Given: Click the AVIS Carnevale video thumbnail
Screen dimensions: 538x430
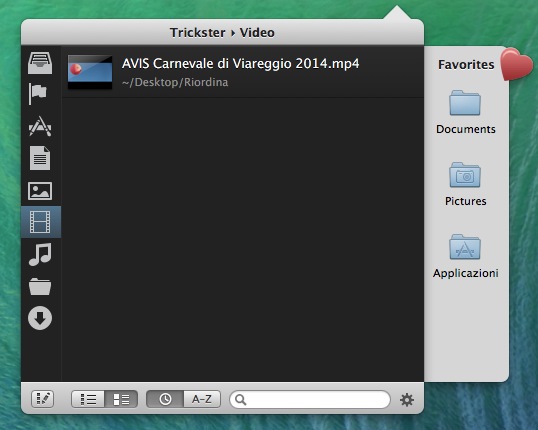Looking at the screenshot, I should [90, 72].
